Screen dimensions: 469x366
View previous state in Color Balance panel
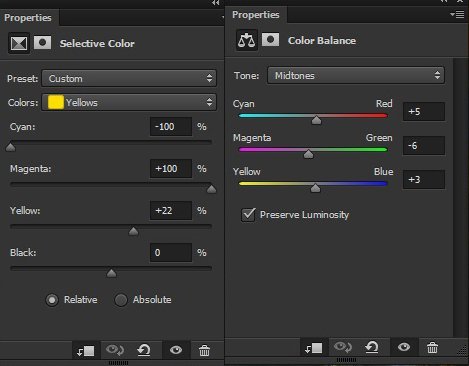click(x=343, y=347)
